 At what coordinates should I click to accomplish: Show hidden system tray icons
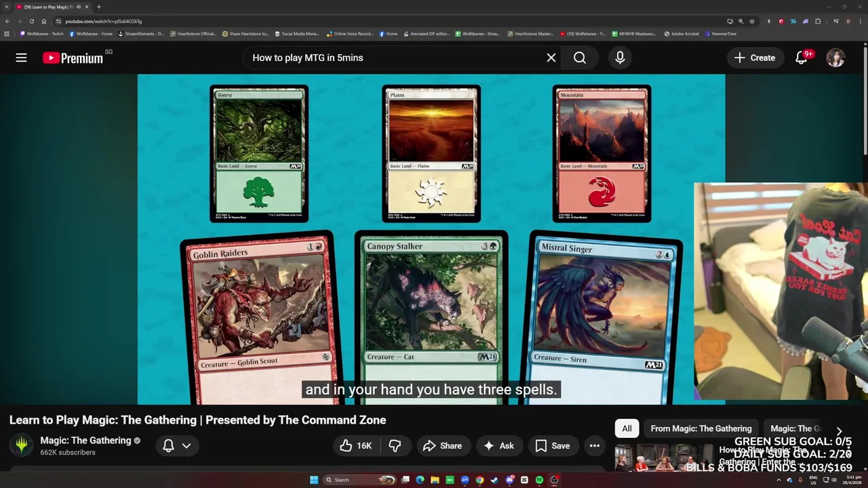pyautogui.click(x=778, y=480)
